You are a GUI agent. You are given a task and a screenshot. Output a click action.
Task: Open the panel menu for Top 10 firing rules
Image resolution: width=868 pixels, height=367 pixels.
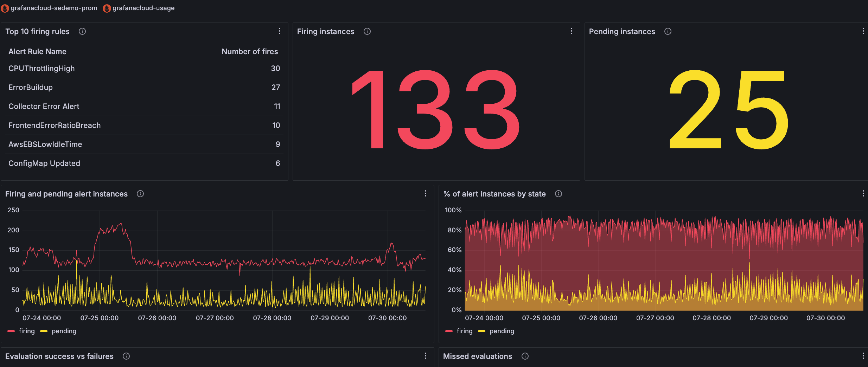pos(280,31)
